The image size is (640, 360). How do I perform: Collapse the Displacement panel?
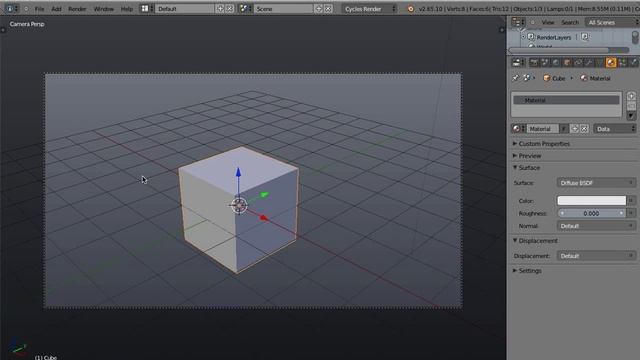pyautogui.click(x=535, y=241)
